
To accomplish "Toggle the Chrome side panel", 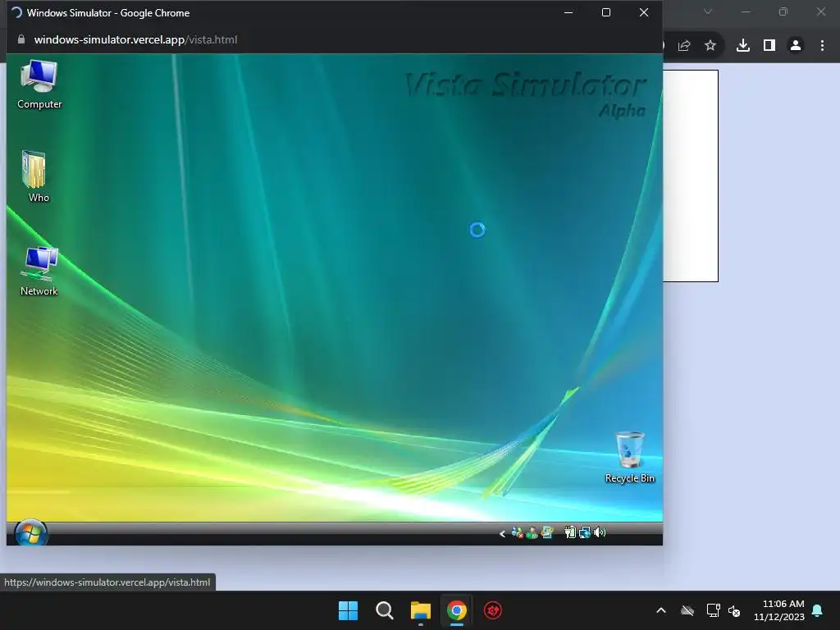I will [769, 46].
